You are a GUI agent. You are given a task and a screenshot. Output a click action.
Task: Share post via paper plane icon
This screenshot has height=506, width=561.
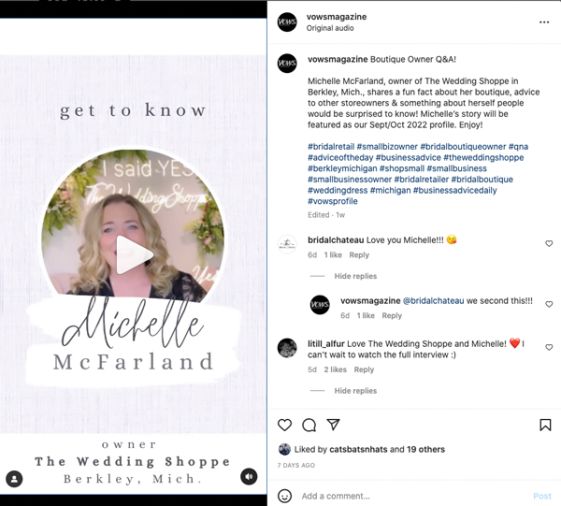pyautogui.click(x=333, y=424)
